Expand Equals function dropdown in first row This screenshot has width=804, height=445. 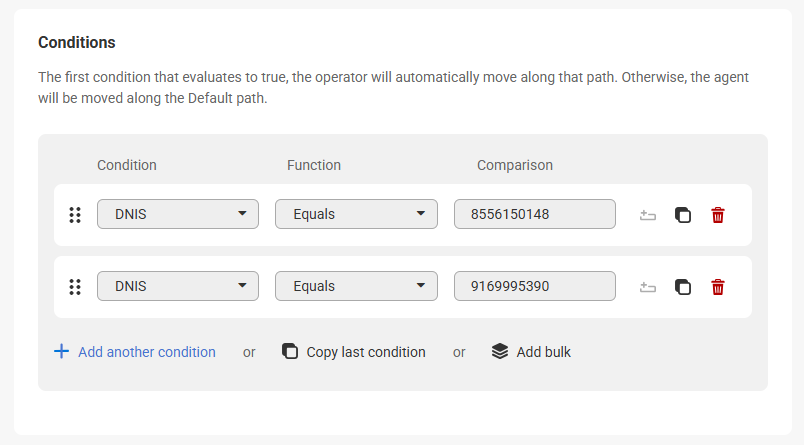pyautogui.click(x=356, y=214)
